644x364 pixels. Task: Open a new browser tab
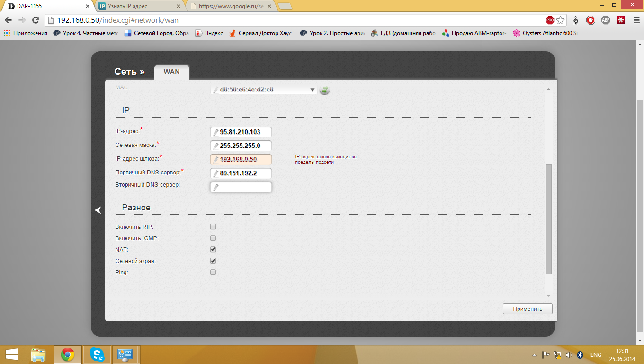click(x=285, y=7)
